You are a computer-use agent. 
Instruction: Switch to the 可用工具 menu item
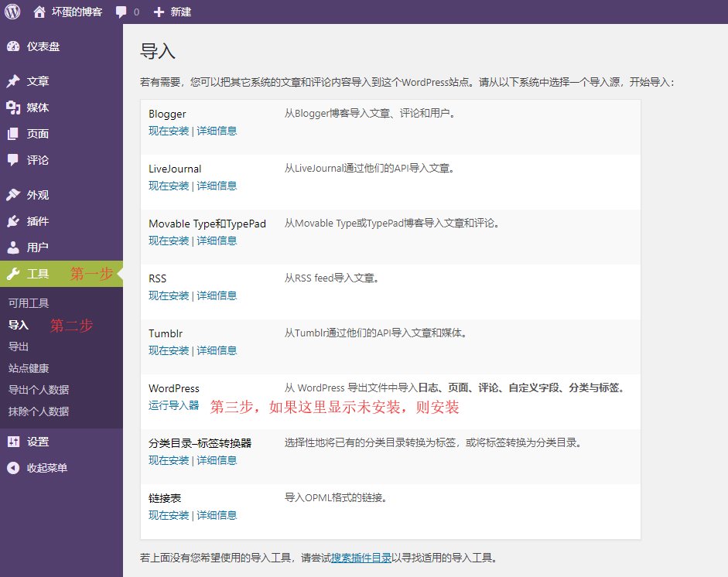[29, 302]
